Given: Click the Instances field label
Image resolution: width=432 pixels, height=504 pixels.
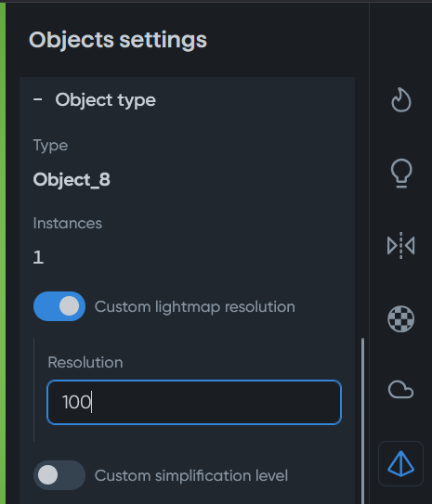Looking at the screenshot, I should (x=68, y=224).
